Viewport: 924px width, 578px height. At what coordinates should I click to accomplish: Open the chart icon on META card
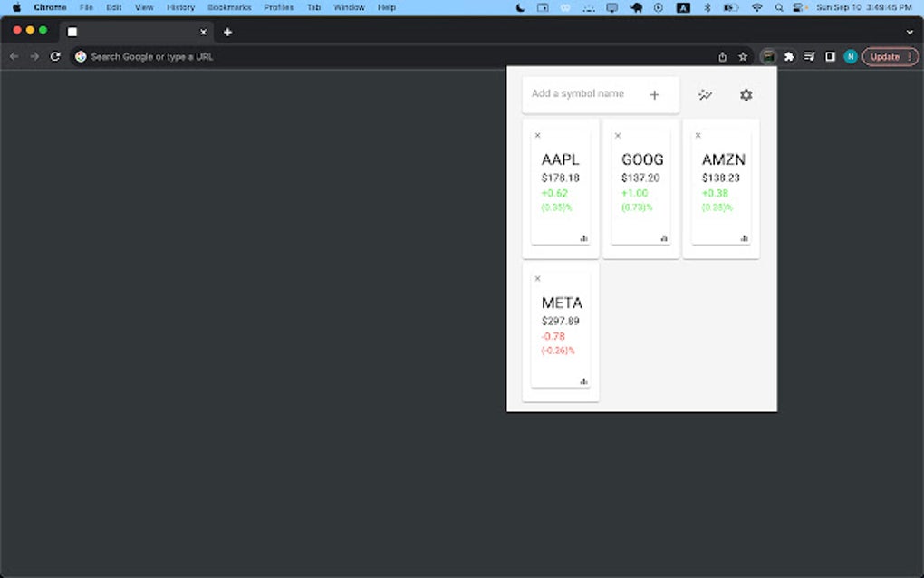[x=584, y=381]
